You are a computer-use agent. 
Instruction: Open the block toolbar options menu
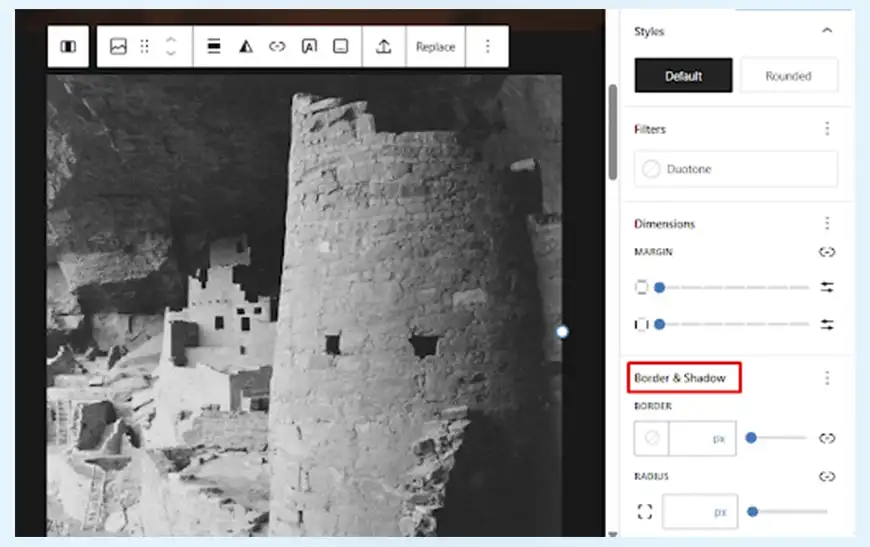click(x=487, y=47)
